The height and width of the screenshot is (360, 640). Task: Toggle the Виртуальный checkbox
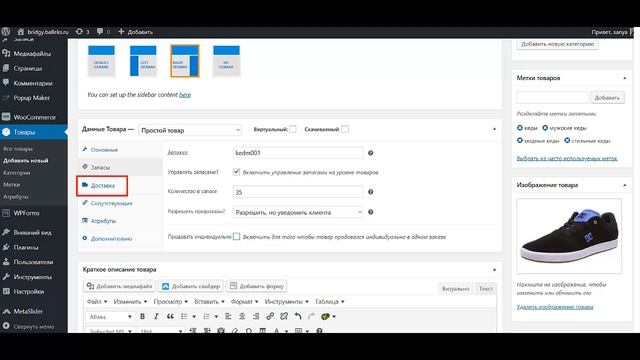[293, 129]
